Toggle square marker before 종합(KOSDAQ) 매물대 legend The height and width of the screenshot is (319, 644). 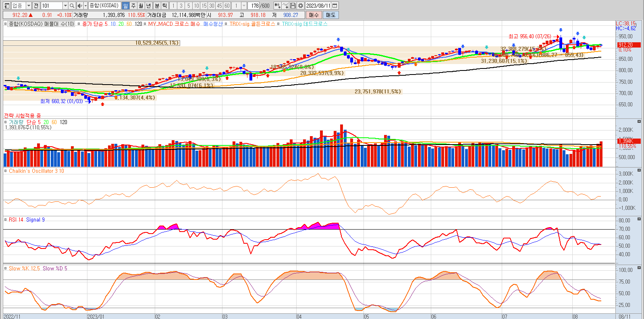pos(6,24)
